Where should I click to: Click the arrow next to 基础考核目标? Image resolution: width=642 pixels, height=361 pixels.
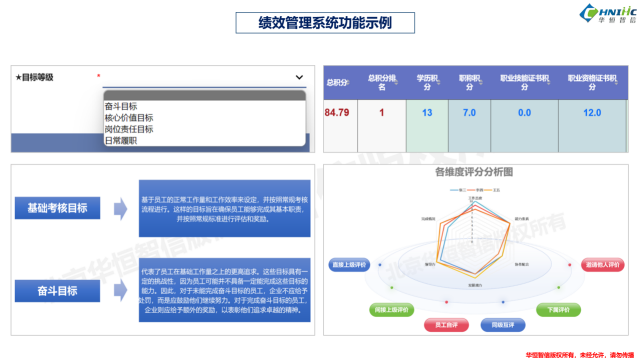[x=120, y=208]
